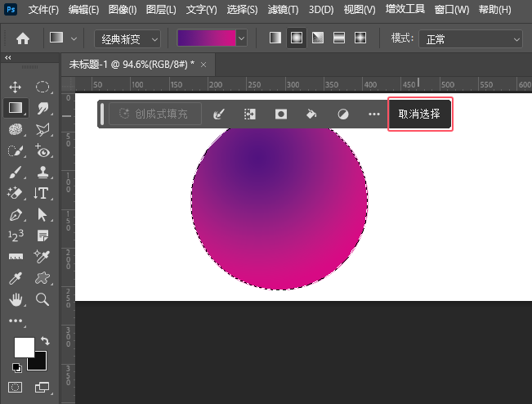Viewport: 532px width, 404px height.
Task: Select the Spot Healing Brush tool
Action: point(16,151)
